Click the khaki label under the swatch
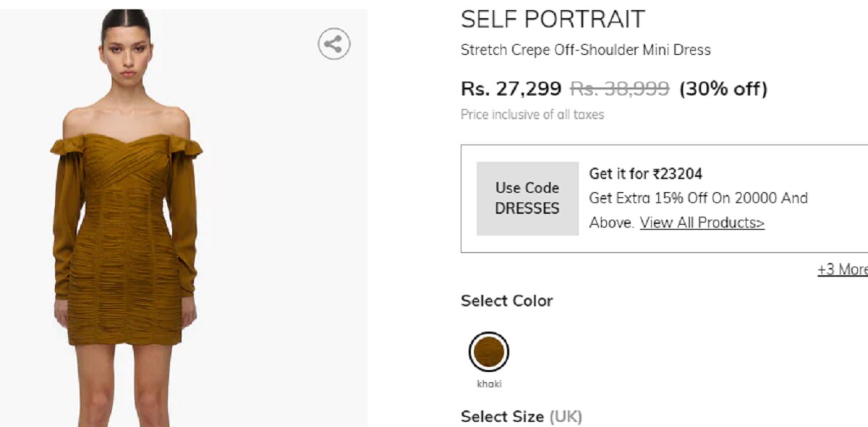 click(x=489, y=384)
